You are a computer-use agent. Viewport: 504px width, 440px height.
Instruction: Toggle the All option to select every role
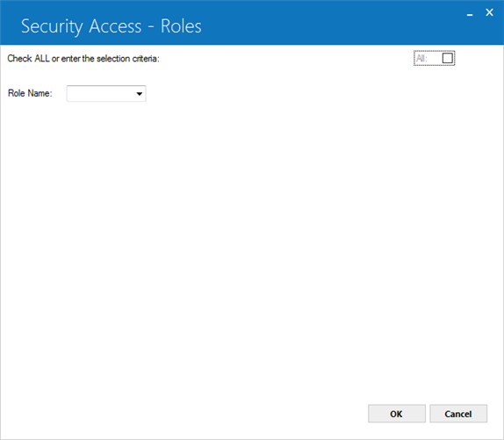point(448,58)
